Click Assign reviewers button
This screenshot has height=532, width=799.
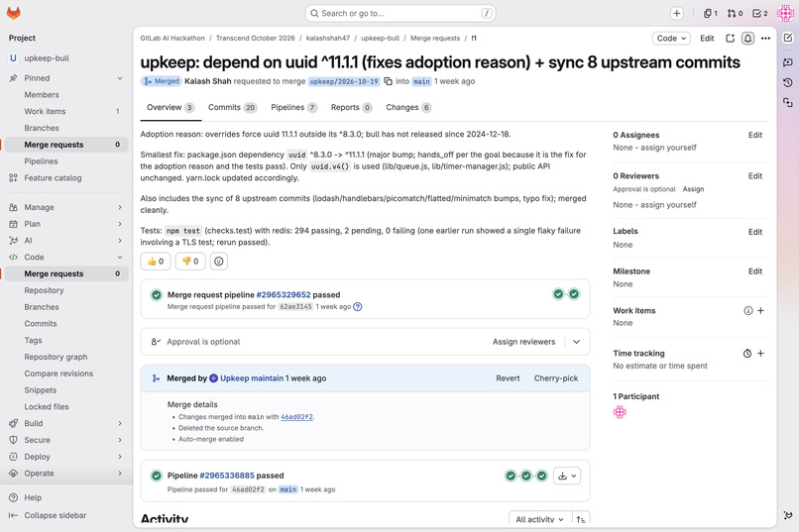tap(523, 342)
